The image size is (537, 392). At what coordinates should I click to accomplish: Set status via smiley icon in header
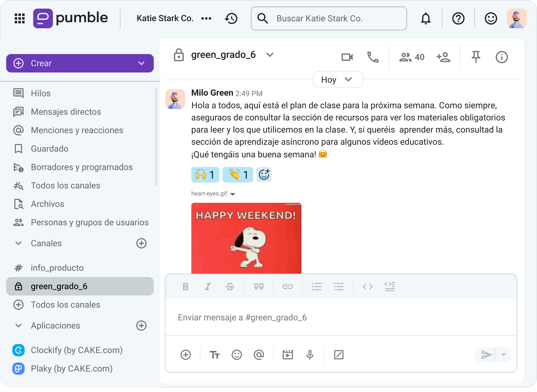491,18
